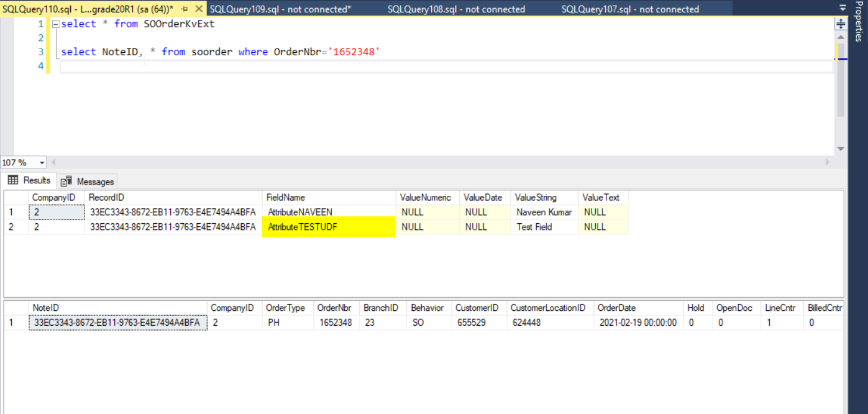This screenshot has height=414, width=868.
Task: Switch to the SQLQuery108.sql tab
Action: (x=456, y=9)
